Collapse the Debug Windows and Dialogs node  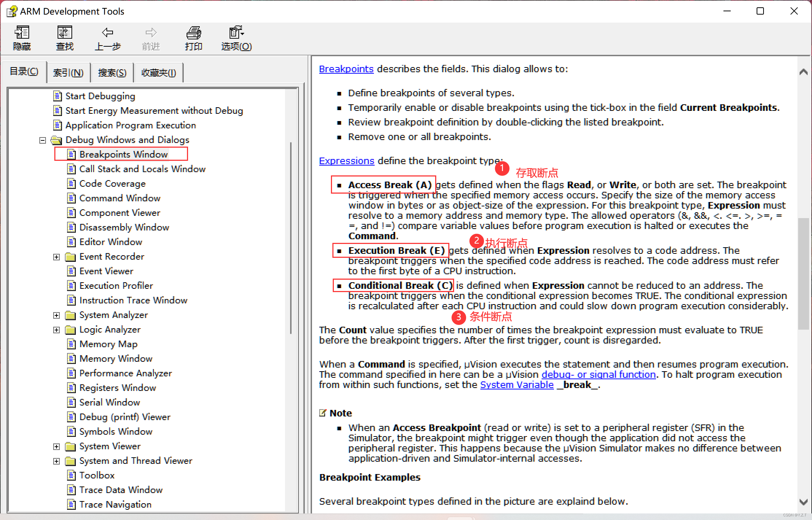click(x=43, y=140)
